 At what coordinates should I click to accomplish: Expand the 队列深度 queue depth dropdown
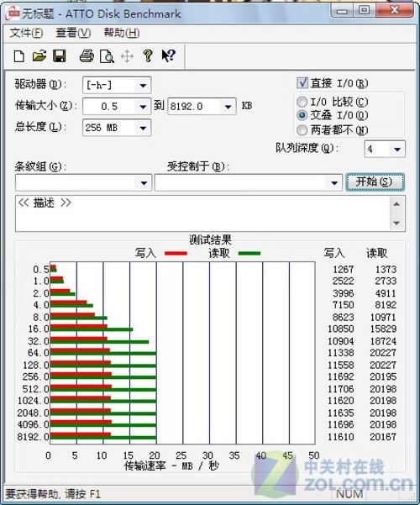click(397, 149)
